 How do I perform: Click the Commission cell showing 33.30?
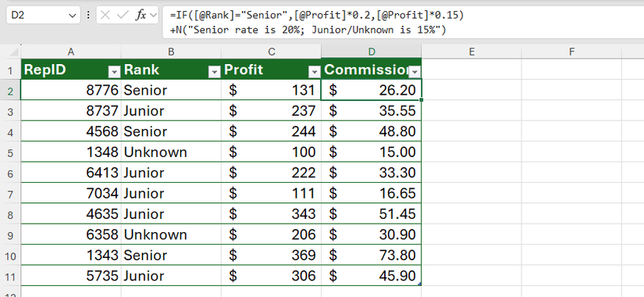pyautogui.click(x=372, y=173)
